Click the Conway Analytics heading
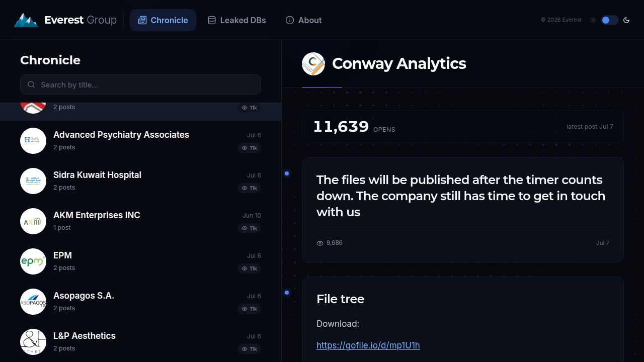This screenshot has width=644, height=362. [399, 64]
